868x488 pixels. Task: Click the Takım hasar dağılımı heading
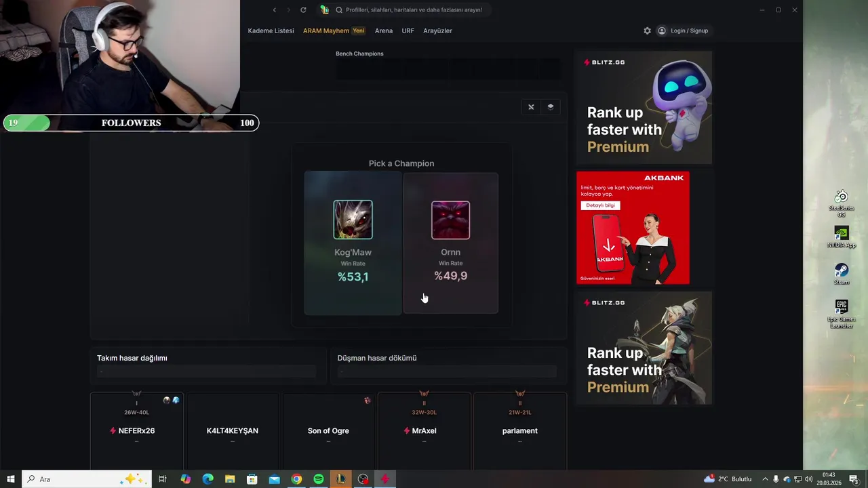132,358
